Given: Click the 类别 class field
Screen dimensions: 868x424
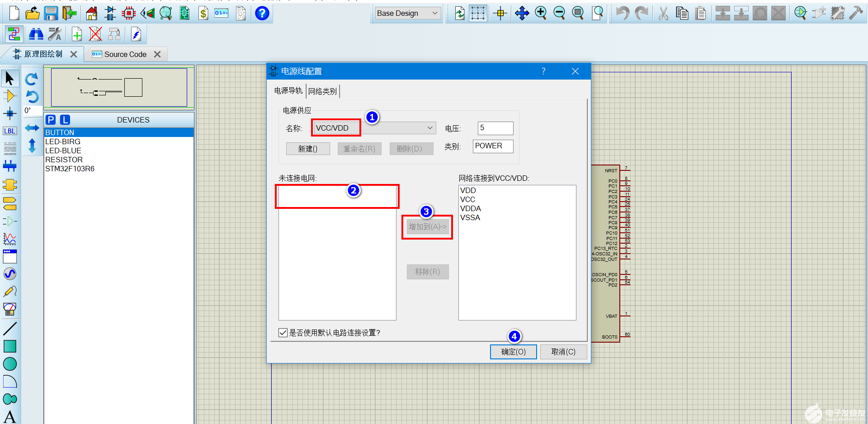Looking at the screenshot, I should coord(493,146).
